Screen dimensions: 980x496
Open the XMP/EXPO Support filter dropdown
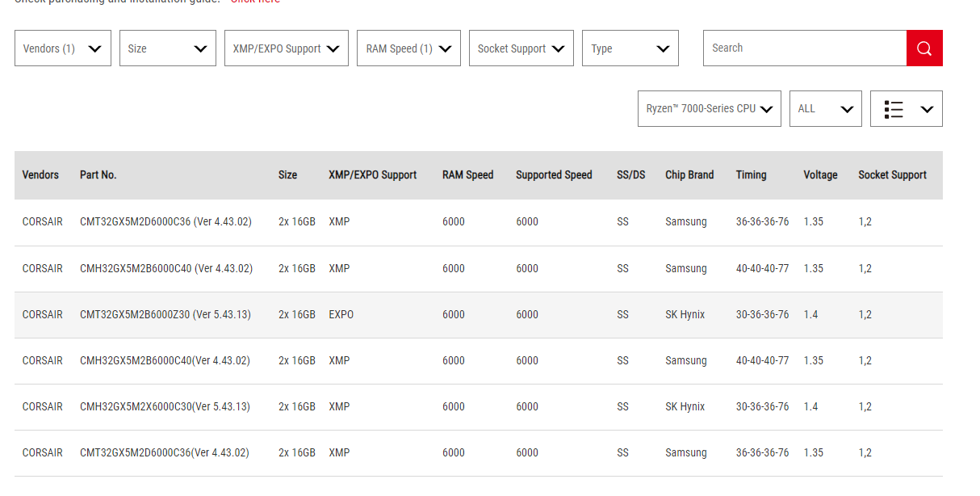click(287, 48)
